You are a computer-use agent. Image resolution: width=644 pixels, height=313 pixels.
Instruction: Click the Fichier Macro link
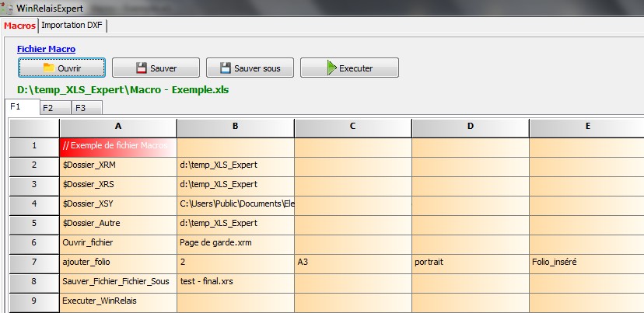click(x=46, y=49)
